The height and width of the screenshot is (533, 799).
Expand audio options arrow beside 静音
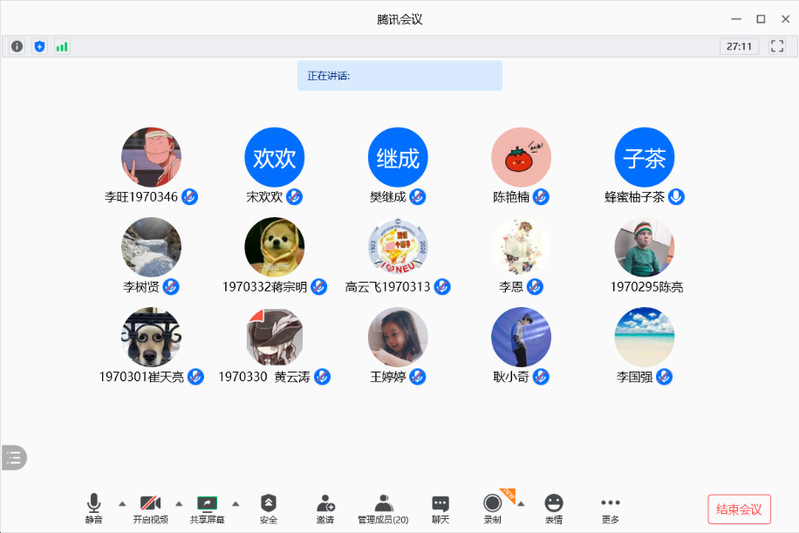[122, 503]
